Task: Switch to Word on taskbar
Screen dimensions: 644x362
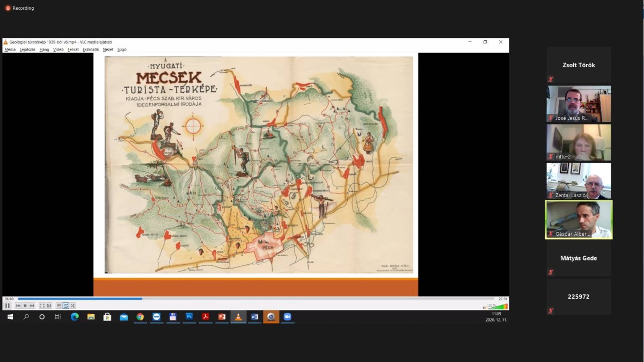Action: click(254, 317)
